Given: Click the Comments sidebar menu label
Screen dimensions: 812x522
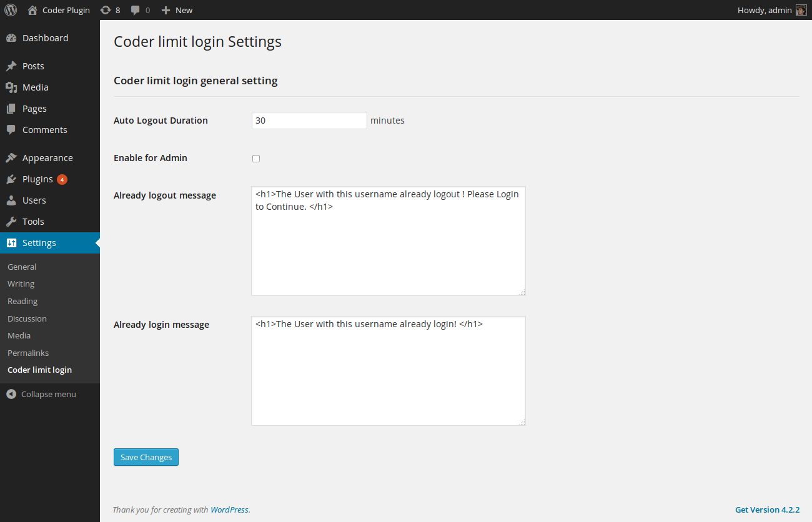Looking at the screenshot, I should coord(45,130).
